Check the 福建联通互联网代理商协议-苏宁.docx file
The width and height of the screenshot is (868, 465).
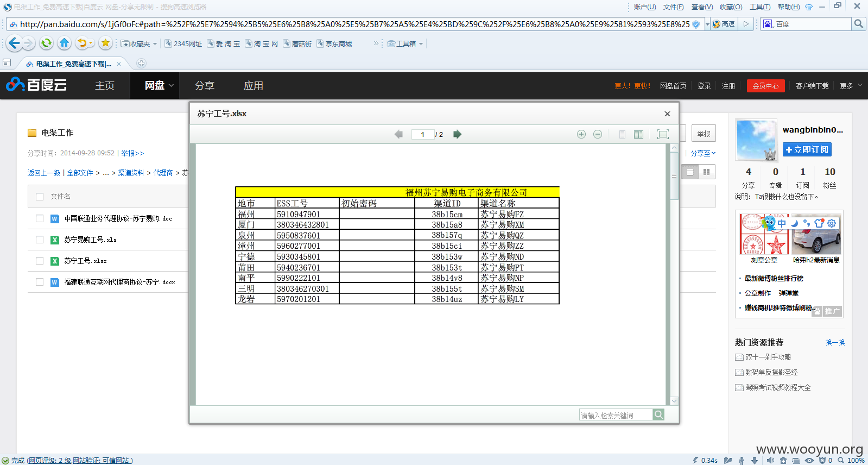coord(40,282)
